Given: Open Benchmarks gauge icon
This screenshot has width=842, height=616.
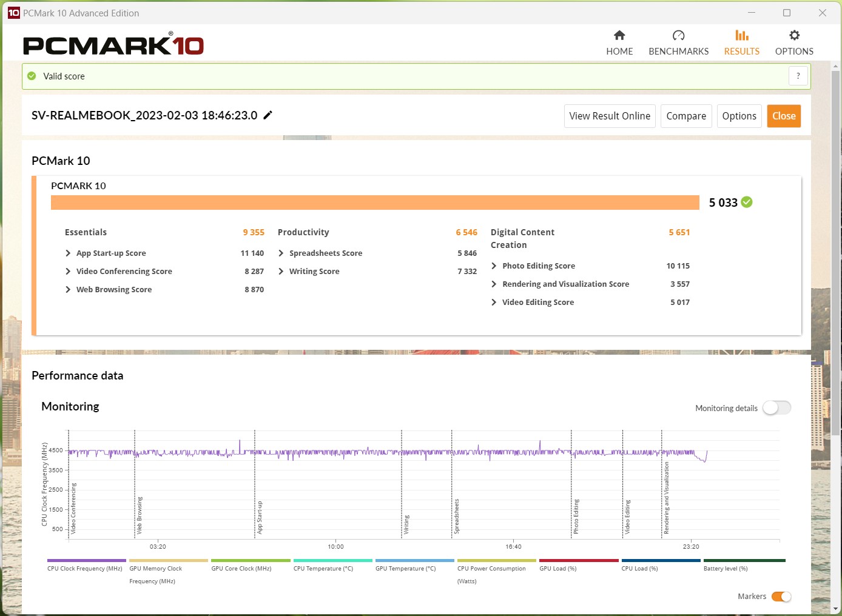Looking at the screenshot, I should (678, 35).
